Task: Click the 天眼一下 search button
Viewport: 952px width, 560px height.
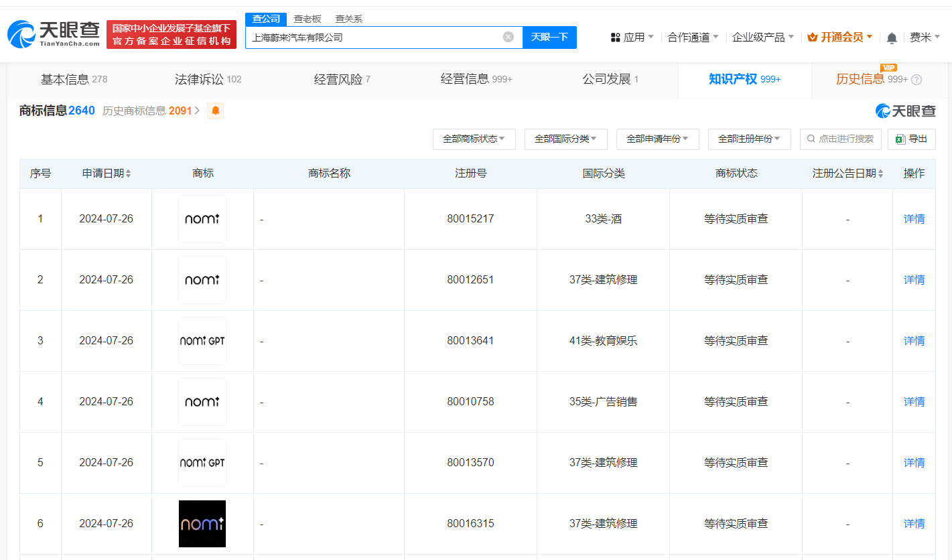Action: tap(549, 37)
